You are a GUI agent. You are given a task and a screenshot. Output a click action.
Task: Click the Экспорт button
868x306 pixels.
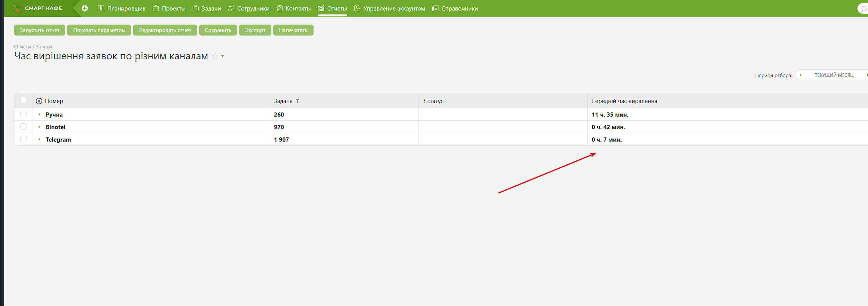[255, 30]
